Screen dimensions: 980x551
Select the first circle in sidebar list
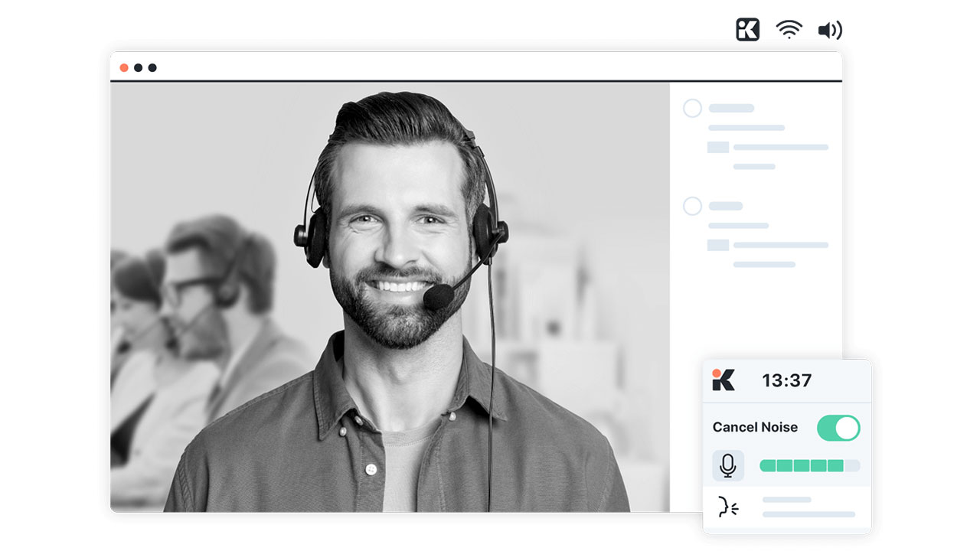pos(692,108)
